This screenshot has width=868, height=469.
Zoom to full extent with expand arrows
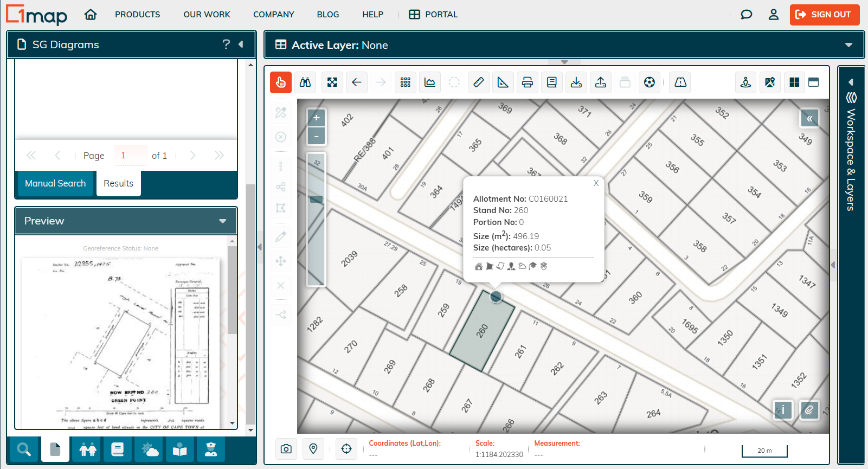332,82
